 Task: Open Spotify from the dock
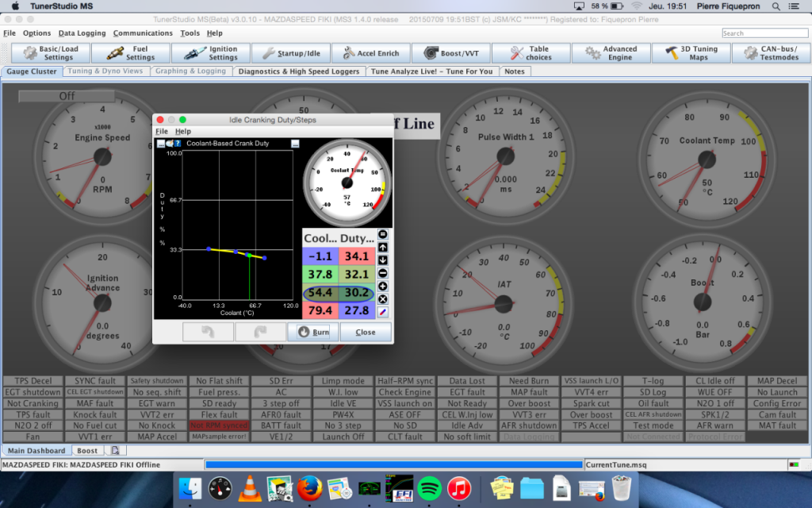tap(429, 489)
